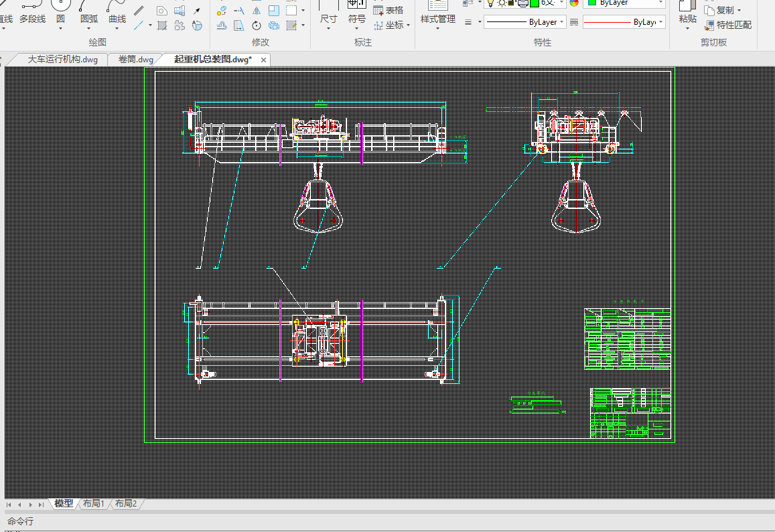Image resolution: width=775 pixels, height=532 pixels.
Task: Toggle layer freeze sun icon
Action: click(501, 3)
